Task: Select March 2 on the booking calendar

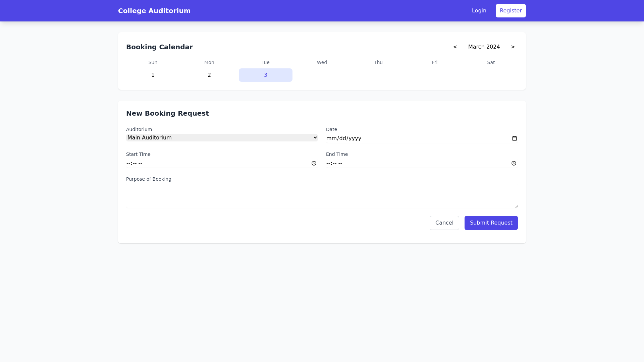Action: [x=209, y=75]
